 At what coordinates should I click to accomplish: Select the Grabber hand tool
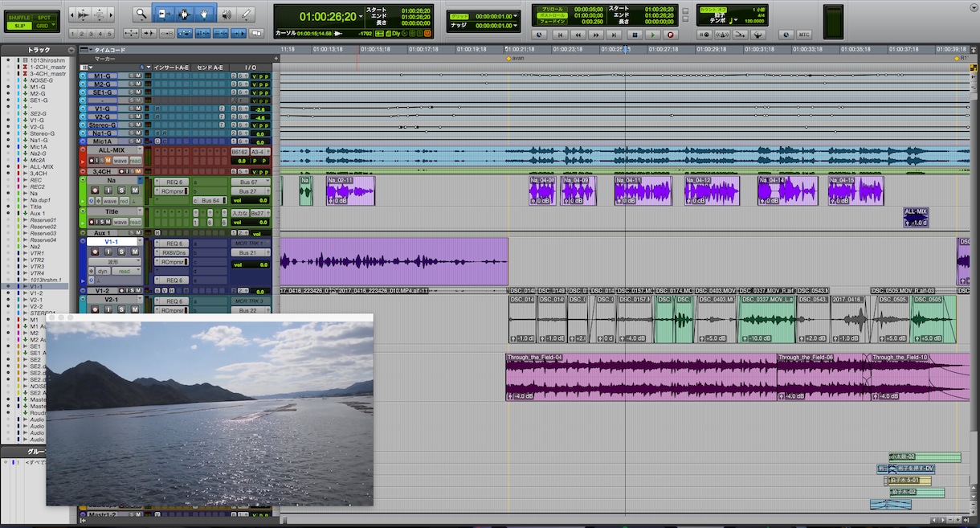(x=204, y=14)
